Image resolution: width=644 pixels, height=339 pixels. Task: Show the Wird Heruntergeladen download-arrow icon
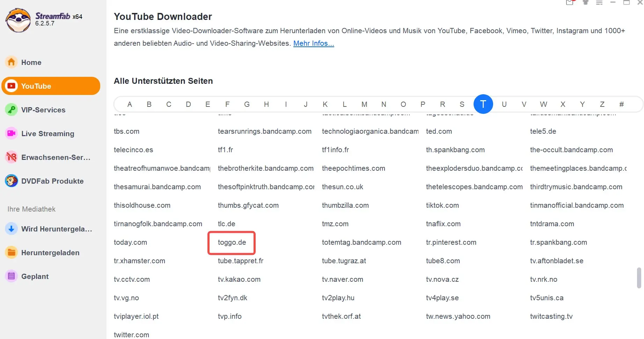[12, 229]
